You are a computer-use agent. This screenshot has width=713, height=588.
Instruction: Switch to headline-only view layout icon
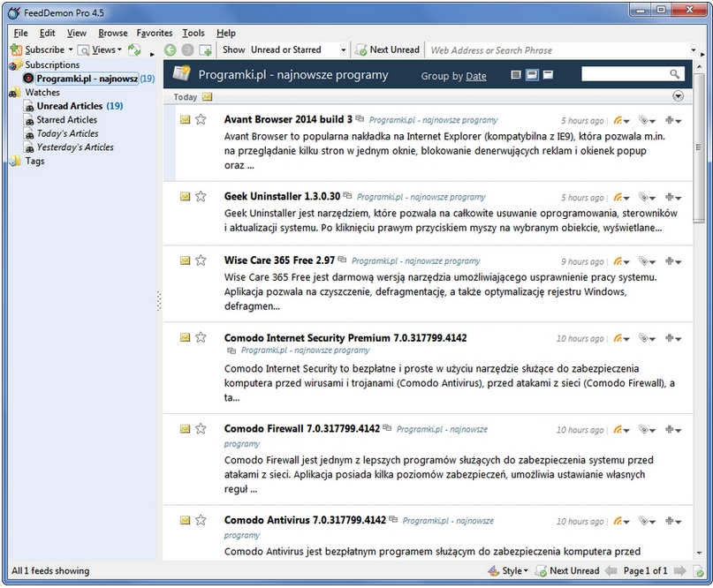coord(516,74)
